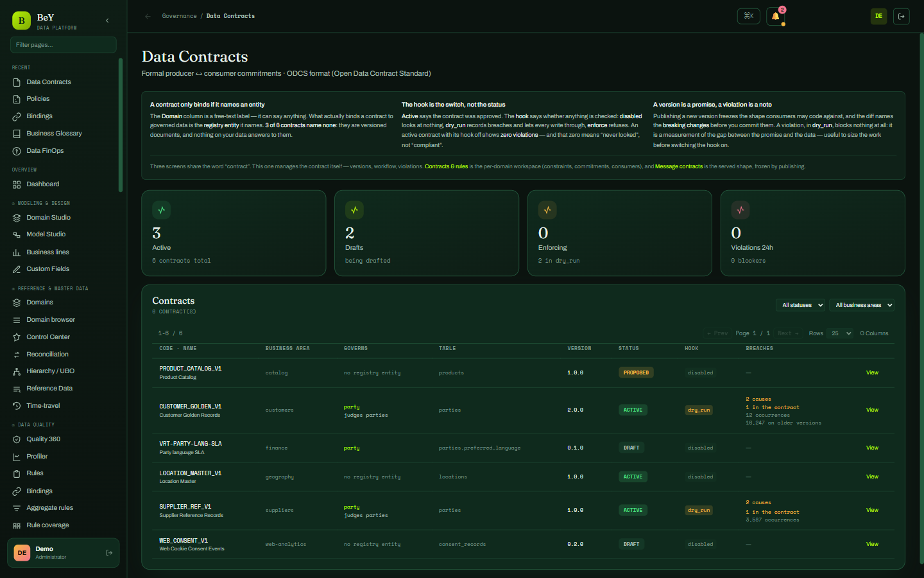Open Business Glossary icon in sidebar
This screenshot has height=578, width=924.
pos(17,134)
